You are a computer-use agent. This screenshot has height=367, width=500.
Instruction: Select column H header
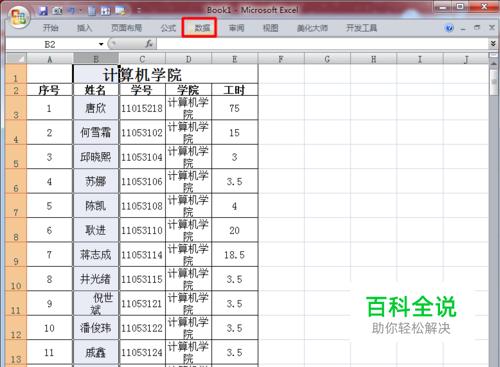(374, 59)
